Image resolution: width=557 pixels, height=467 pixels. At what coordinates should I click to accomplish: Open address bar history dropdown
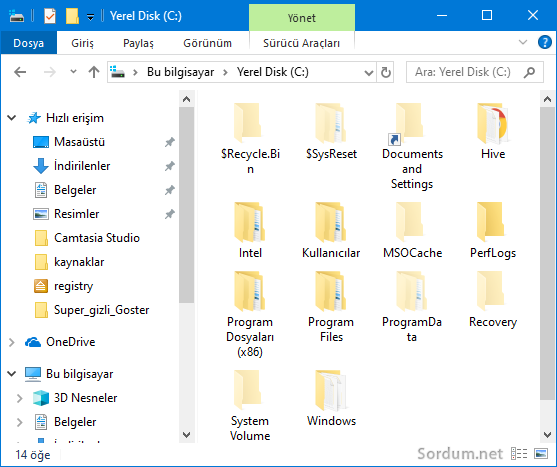pos(369,72)
